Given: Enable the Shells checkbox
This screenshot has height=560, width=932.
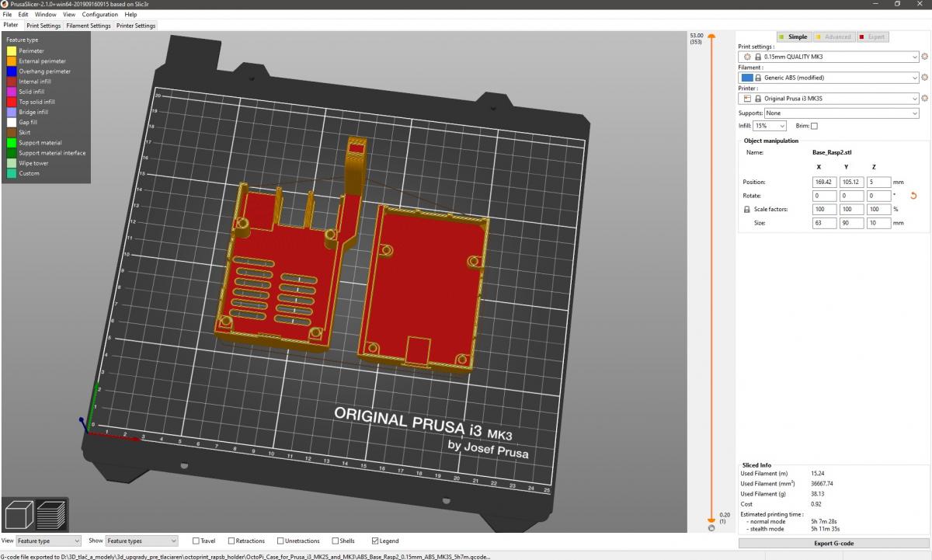Looking at the screenshot, I should pos(335,541).
